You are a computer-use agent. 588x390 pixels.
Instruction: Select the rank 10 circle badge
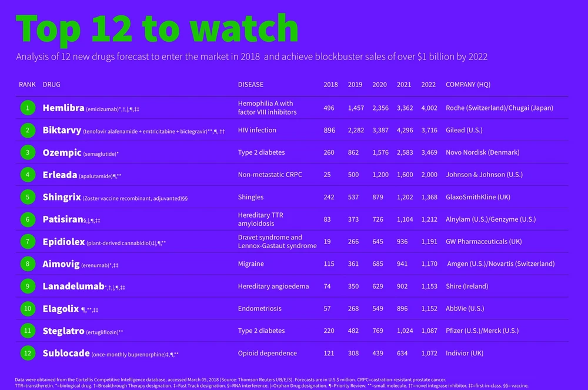27,309
